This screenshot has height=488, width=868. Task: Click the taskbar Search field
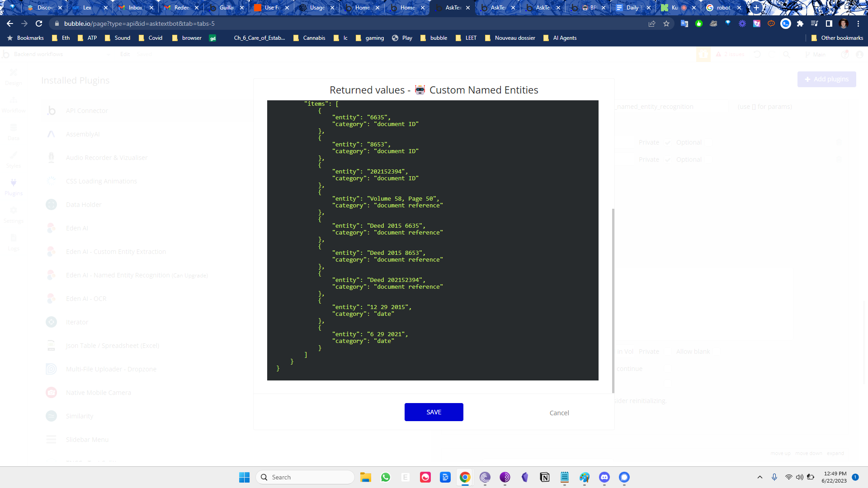tap(305, 477)
